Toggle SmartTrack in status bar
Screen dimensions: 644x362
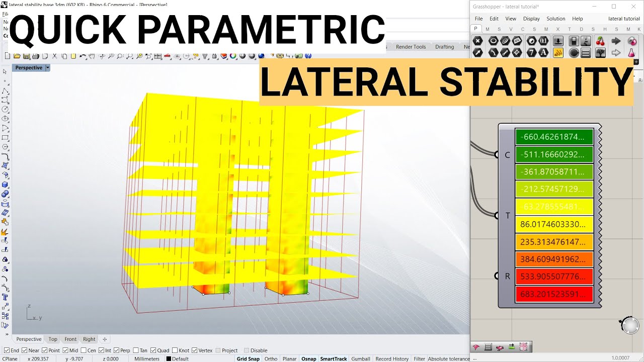coord(334,359)
